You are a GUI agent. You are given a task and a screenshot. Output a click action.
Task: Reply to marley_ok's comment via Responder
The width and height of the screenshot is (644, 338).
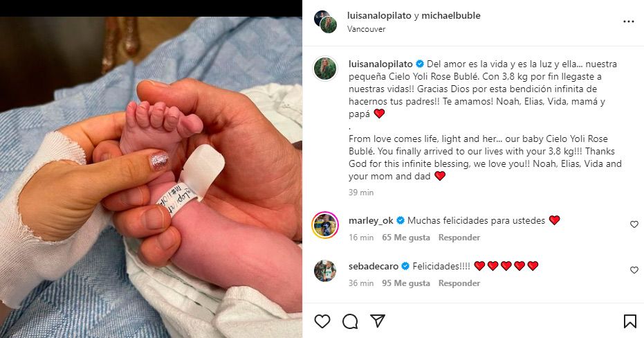pyautogui.click(x=459, y=238)
